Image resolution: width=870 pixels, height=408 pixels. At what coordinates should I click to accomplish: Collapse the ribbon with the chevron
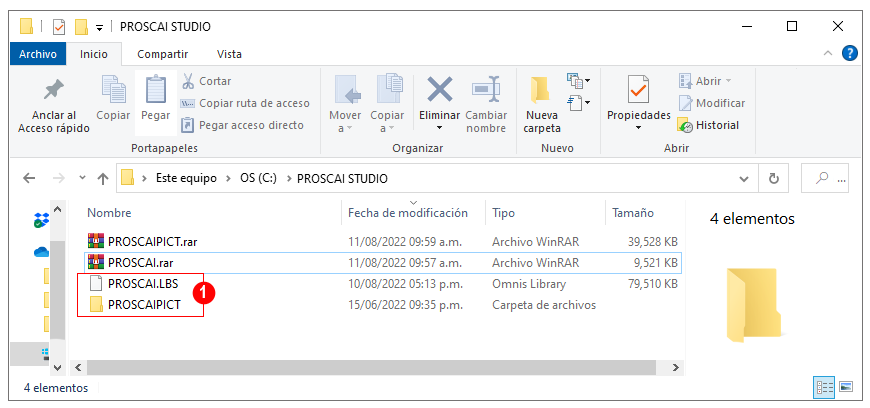coord(827,54)
